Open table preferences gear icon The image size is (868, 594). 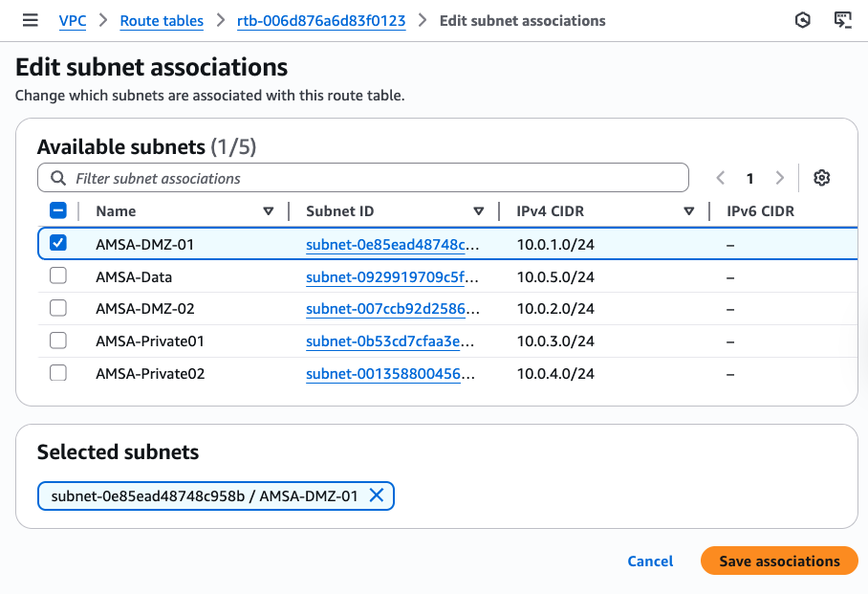coord(821,178)
